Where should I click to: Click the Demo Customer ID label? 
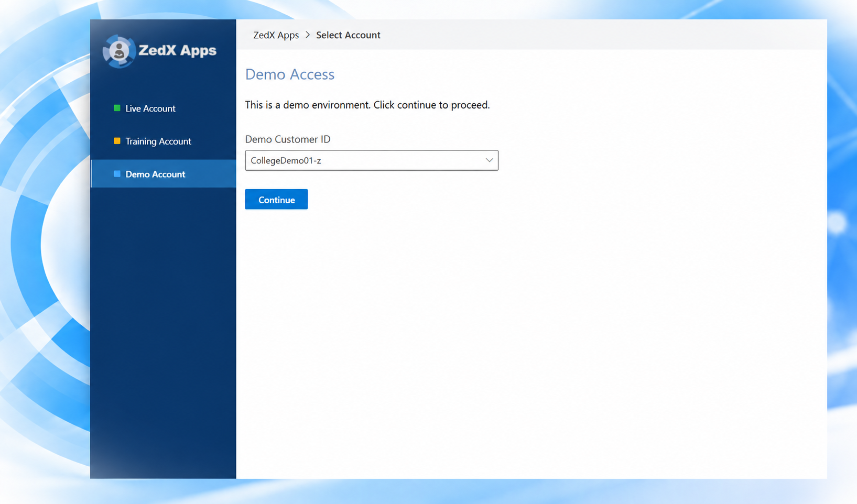pos(288,139)
